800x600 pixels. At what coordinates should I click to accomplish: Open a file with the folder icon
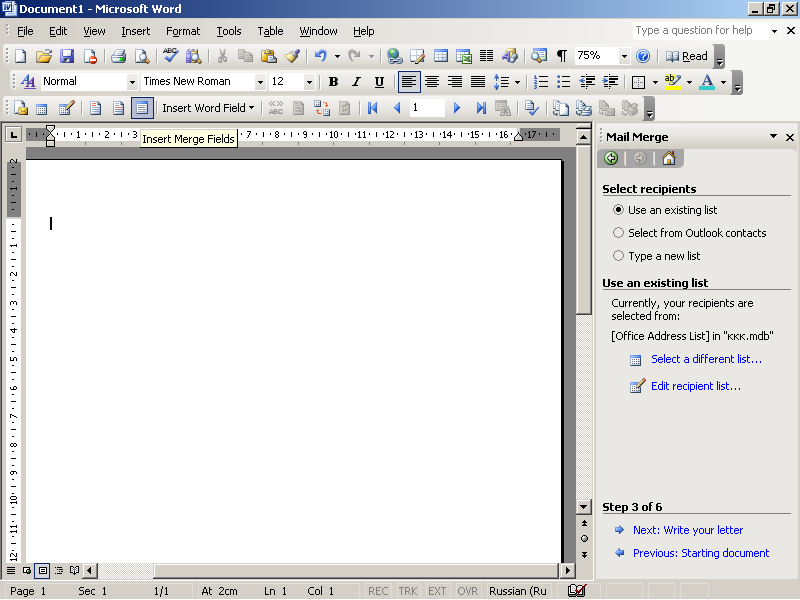(44, 56)
